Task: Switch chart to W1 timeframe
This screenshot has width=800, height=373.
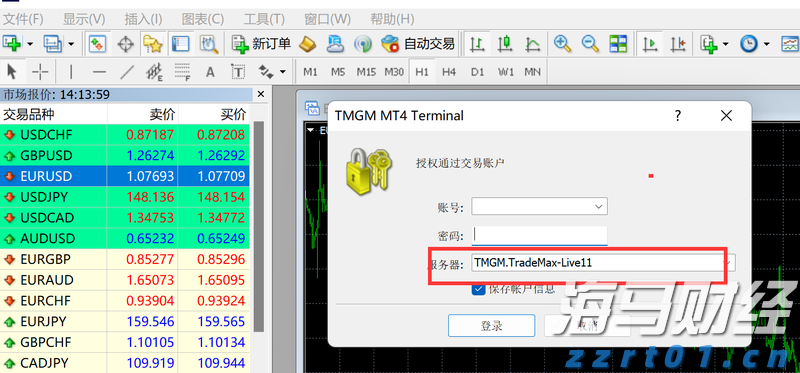Action: coord(506,72)
